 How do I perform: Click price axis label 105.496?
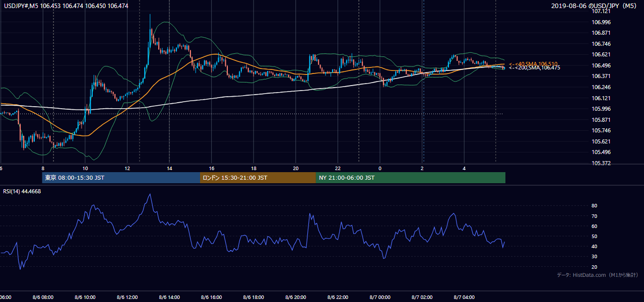tap(602, 152)
